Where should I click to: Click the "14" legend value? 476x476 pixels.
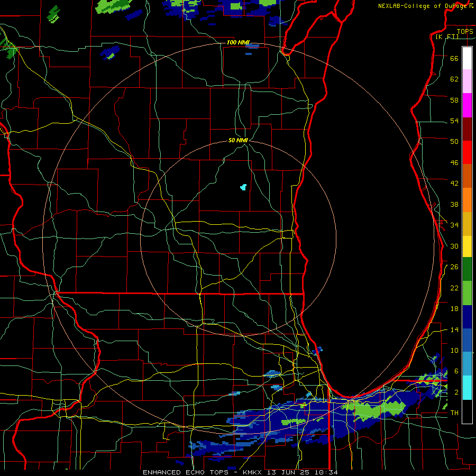pyautogui.click(x=454, y=329)
